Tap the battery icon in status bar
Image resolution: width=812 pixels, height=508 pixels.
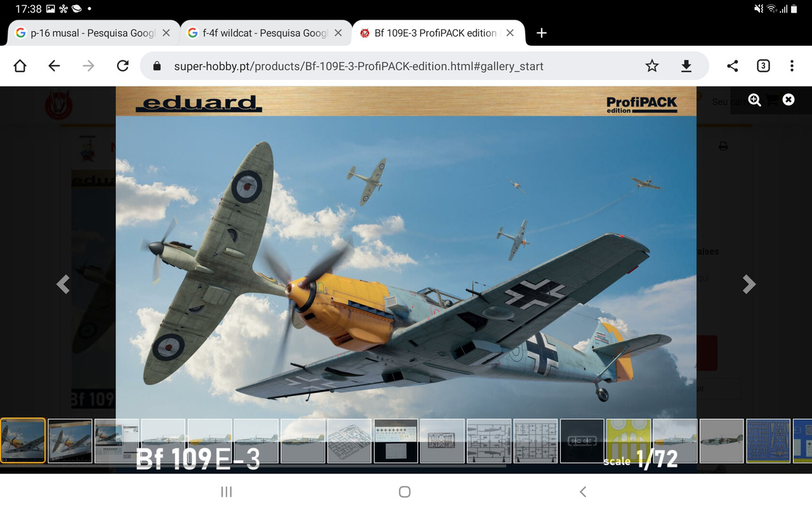click(x=793, y=9)
